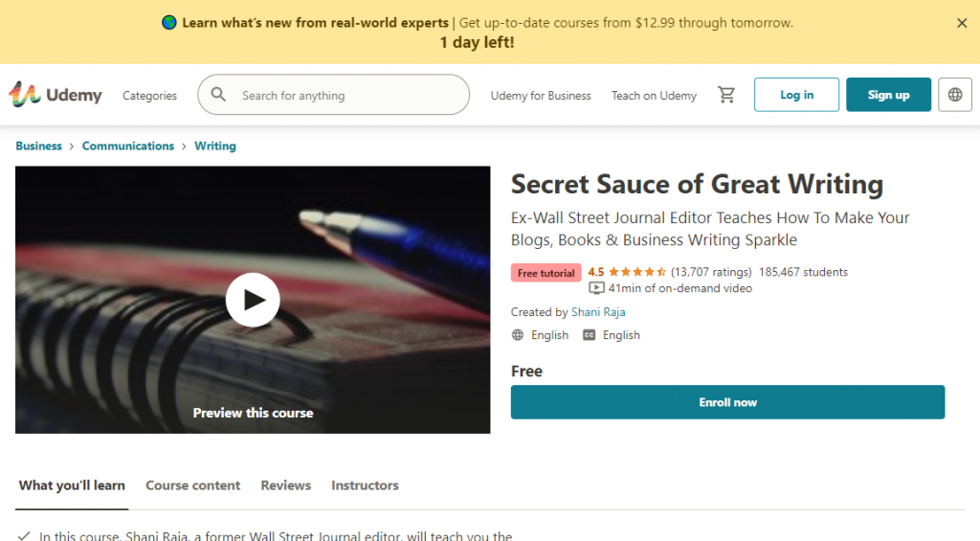The image size is (980, 541).
Task: Switch to the Course content tab
Action: tap(192, 485)
